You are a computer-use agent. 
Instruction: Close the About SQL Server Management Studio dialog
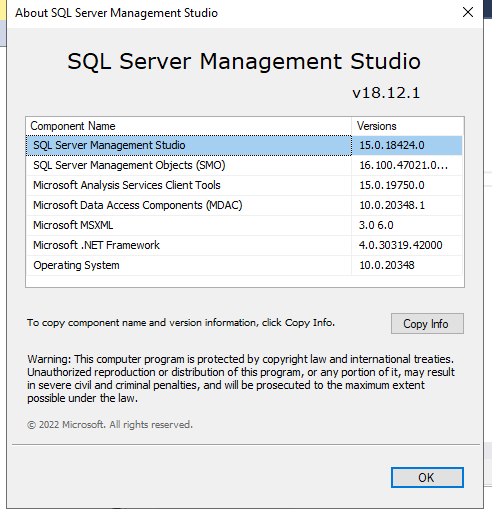pos(468,12)
